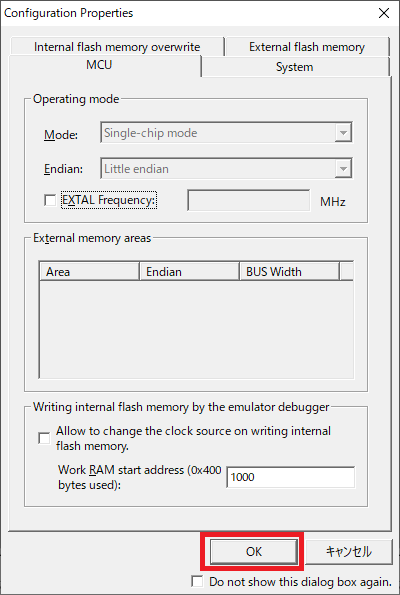This screenshot has width=400, height=595.
Task: Check Do not show this dialog box again
Action: pyautogui.click(x=197, y=581)
